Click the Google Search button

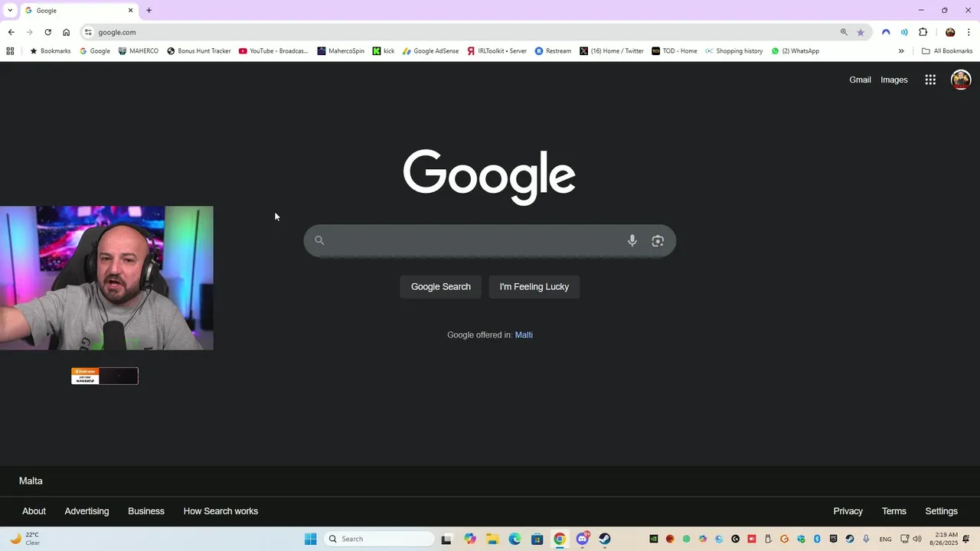click(441, 287)
